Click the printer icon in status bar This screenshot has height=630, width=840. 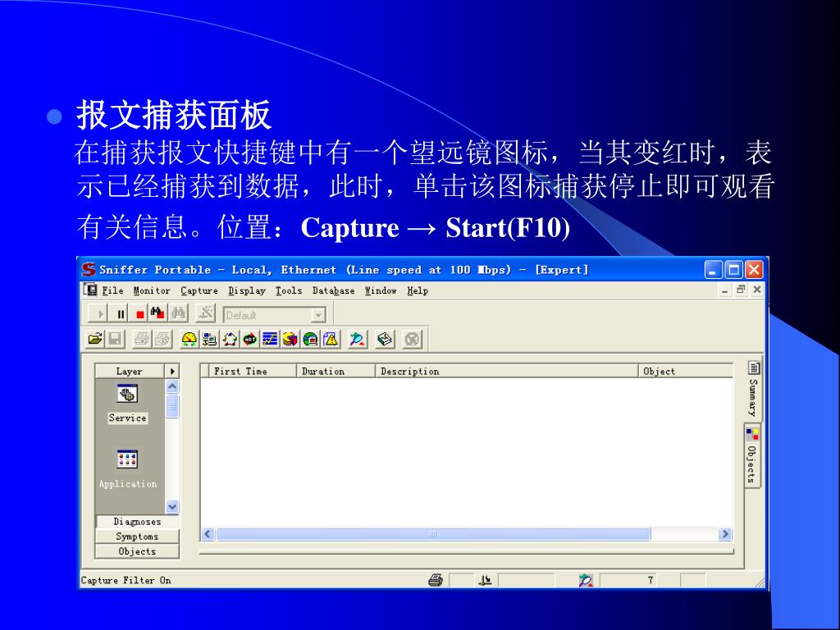coord(436,580)
